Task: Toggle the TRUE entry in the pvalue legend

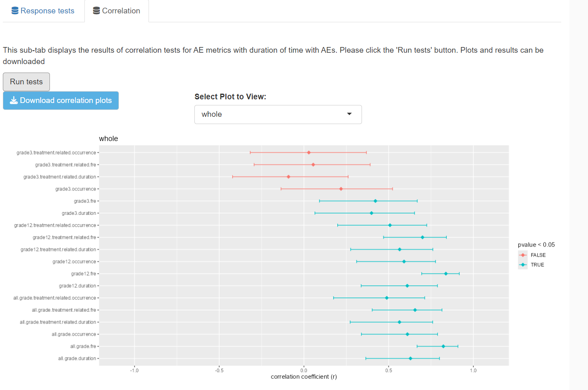Action: (x=537, y=264)
